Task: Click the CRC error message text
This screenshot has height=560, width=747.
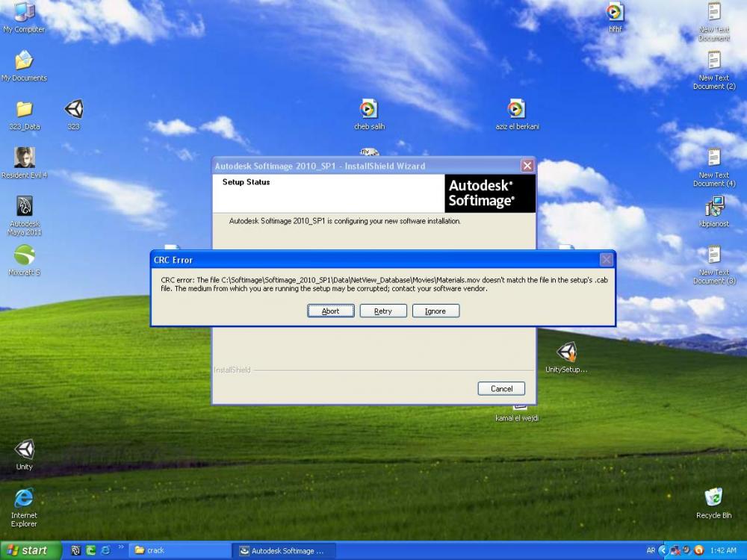Action: (x=384, y=284)
